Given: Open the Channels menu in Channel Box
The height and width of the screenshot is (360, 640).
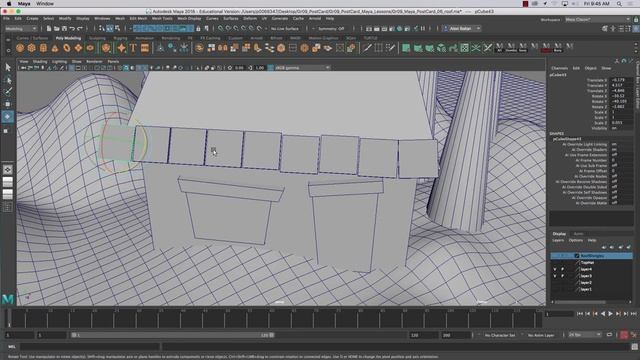Looking at the screenshot, I should coord(559,68).
